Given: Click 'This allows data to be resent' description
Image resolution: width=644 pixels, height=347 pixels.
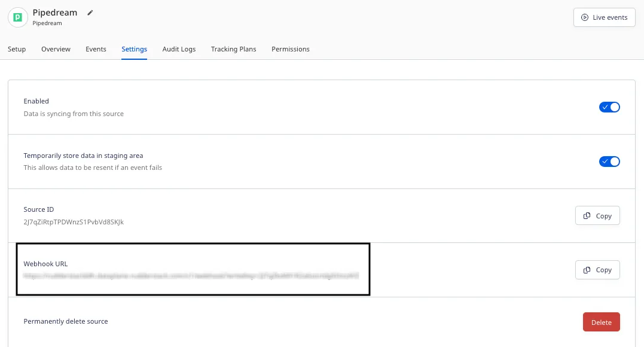Looking at the screenshot, I should [x=93, y=168].
